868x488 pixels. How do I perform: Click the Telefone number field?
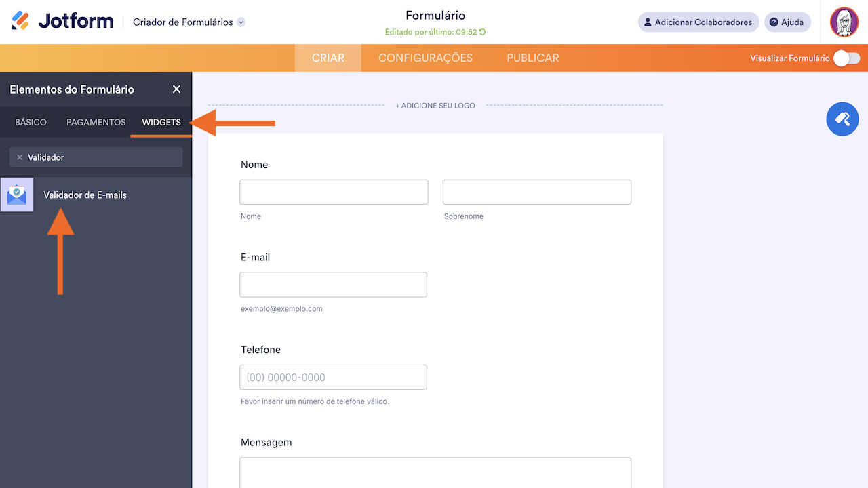click(333, 377)
